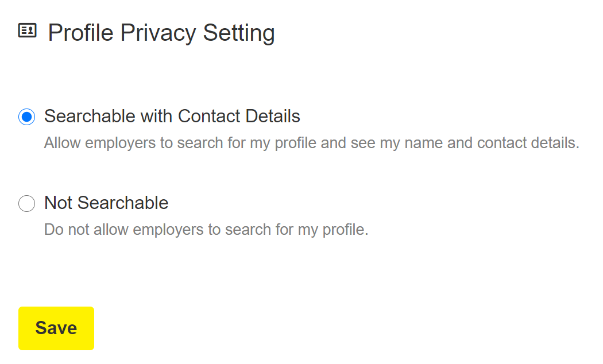Enable profile search with contact details option
This screenshot has height=364, width=603.
click(x=27, y=117)
